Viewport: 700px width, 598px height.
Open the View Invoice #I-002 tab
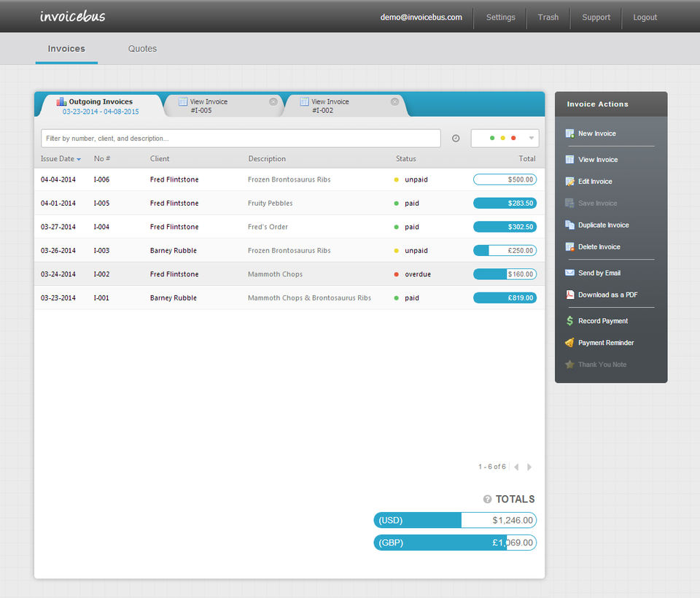pyautogui.click(x=345, y=106)
